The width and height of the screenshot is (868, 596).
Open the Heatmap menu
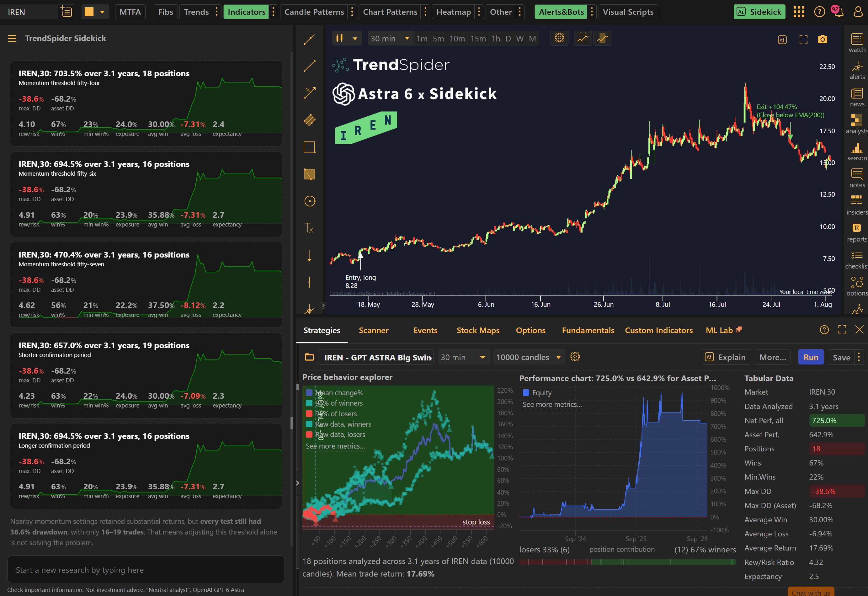click(453, 12)
